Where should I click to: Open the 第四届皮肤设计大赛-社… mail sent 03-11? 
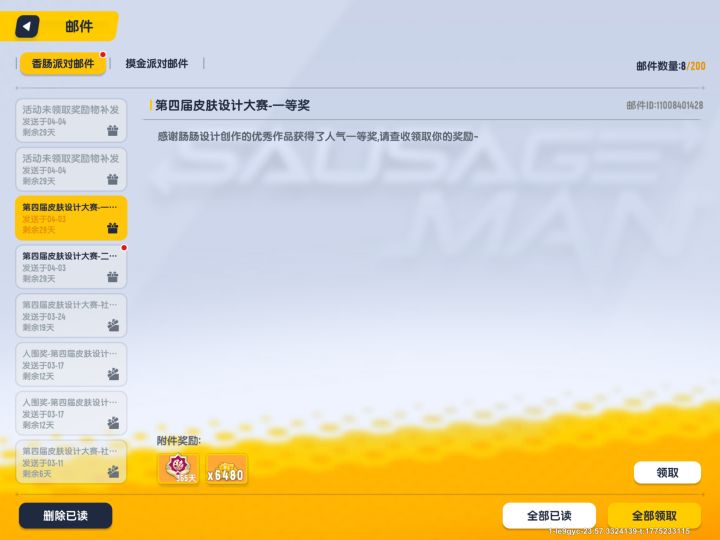click(71, 462)
